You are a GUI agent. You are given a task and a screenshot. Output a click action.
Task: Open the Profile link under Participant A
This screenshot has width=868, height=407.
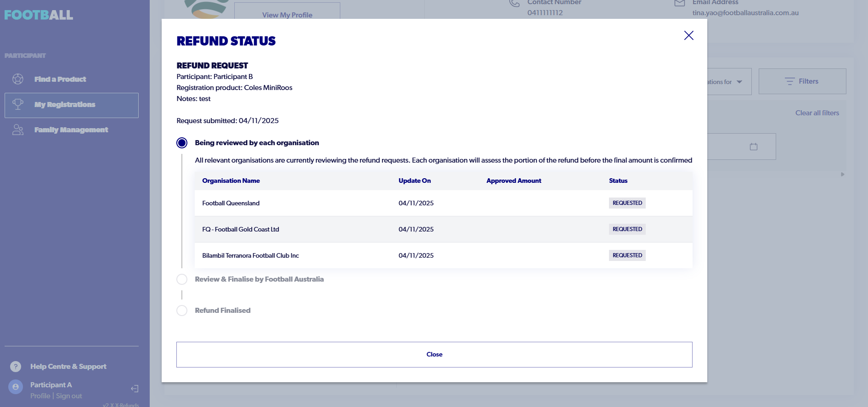[x=40, y=396]
